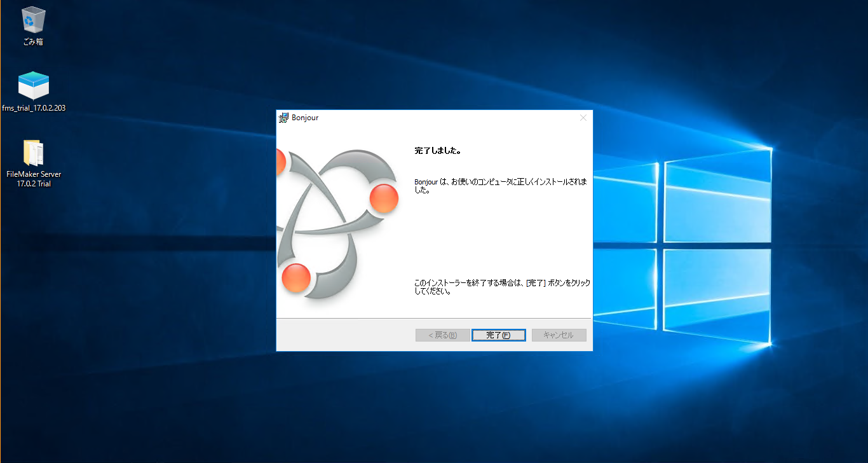Click the FileMaker Server 17.0.2 Trial label
The image size is (868, 463).
click(x=34, y=177)
